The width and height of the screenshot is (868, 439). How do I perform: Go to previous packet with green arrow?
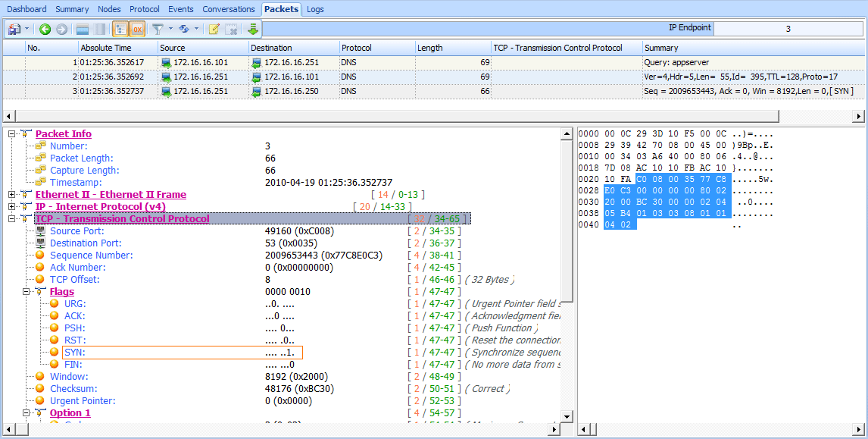click(45, 30)
